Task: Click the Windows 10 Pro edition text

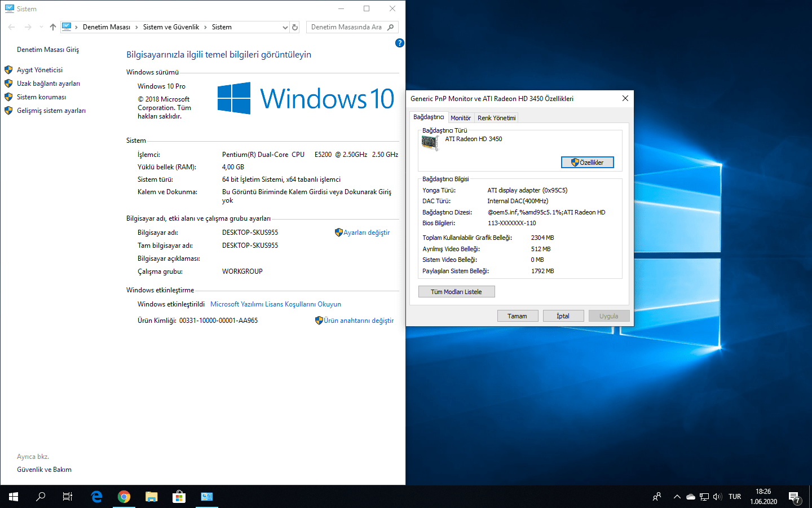Action: [x=161, y=86]
